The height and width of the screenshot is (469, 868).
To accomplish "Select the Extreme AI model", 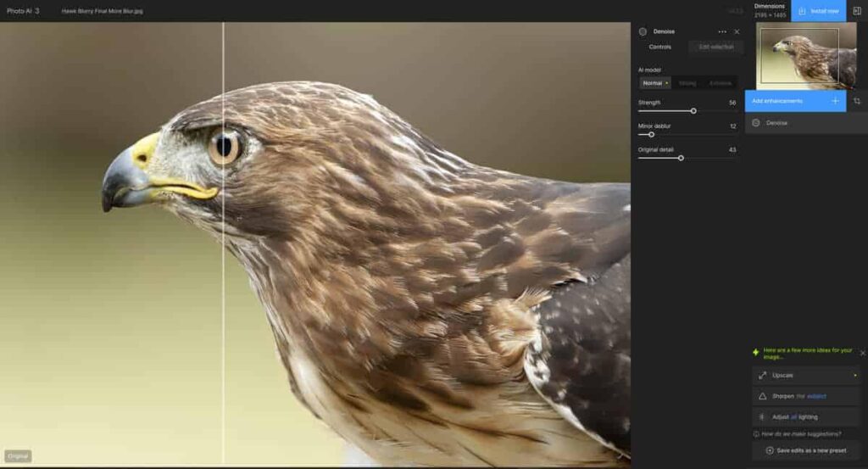I will (x=721, y=83).
